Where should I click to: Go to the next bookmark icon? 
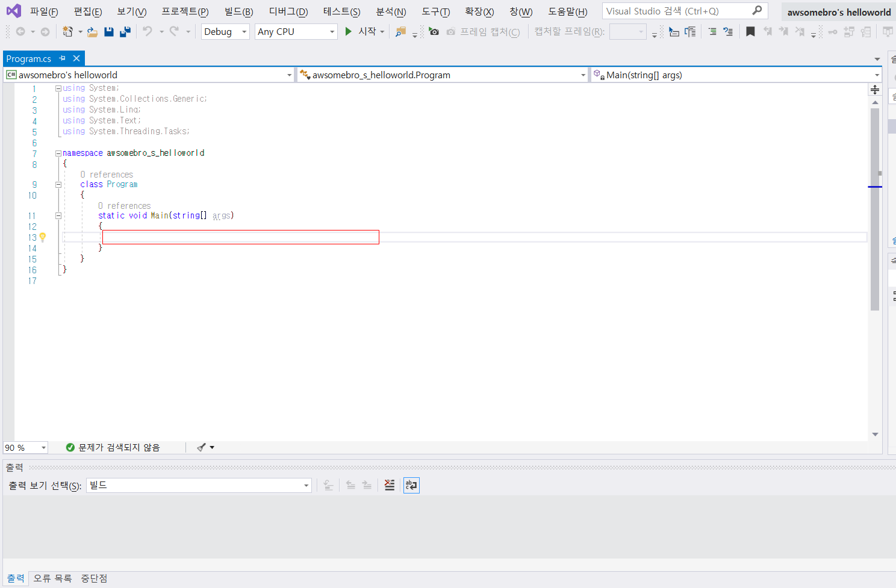[x=783, y=31]
